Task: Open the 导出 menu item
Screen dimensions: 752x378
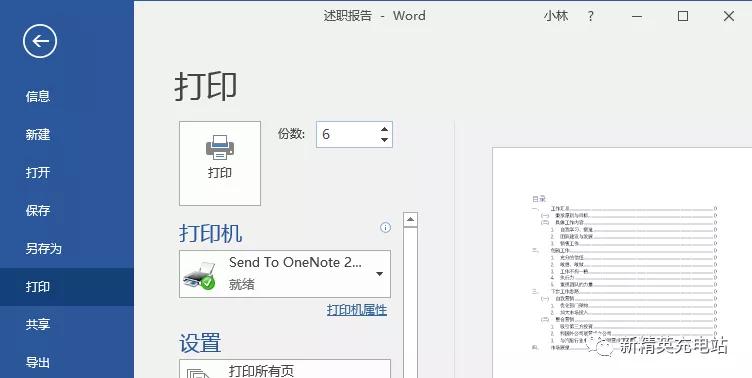Action: pos(38,362)
